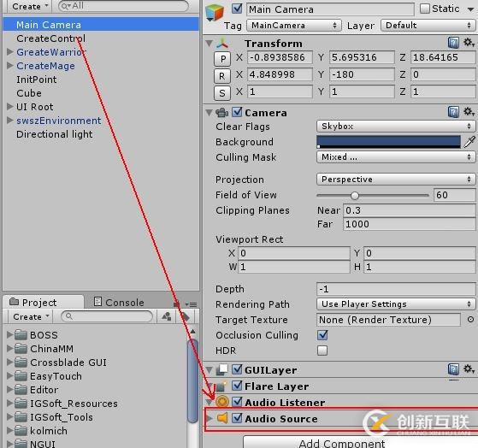Open Culling Mask dropdown
This screenshot has height=448, width=478.
point(396,157)
